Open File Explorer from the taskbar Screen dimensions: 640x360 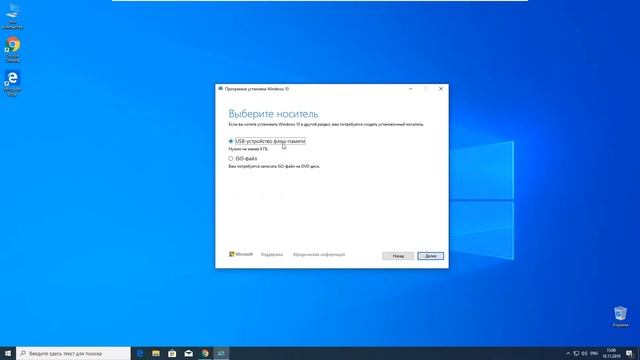156,353
